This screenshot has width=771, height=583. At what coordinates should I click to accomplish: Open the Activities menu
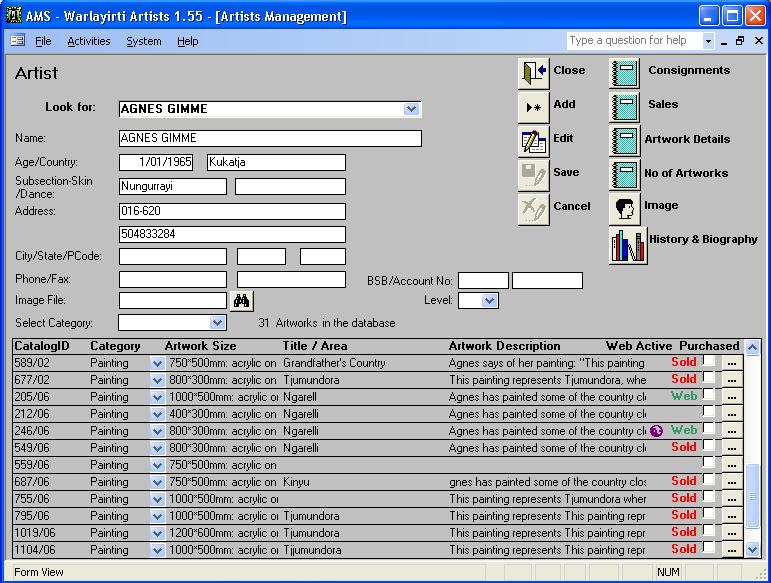[89, 41]
